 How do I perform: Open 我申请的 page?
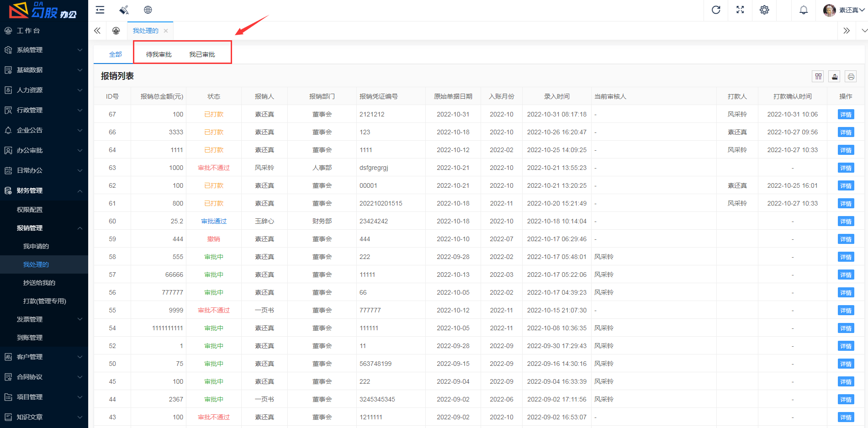point(44,246)
